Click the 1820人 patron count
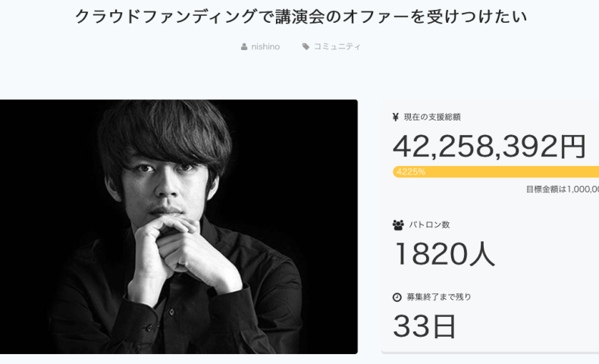The height and width of the screenshot is (364, 599). click(x=444, y=253)
